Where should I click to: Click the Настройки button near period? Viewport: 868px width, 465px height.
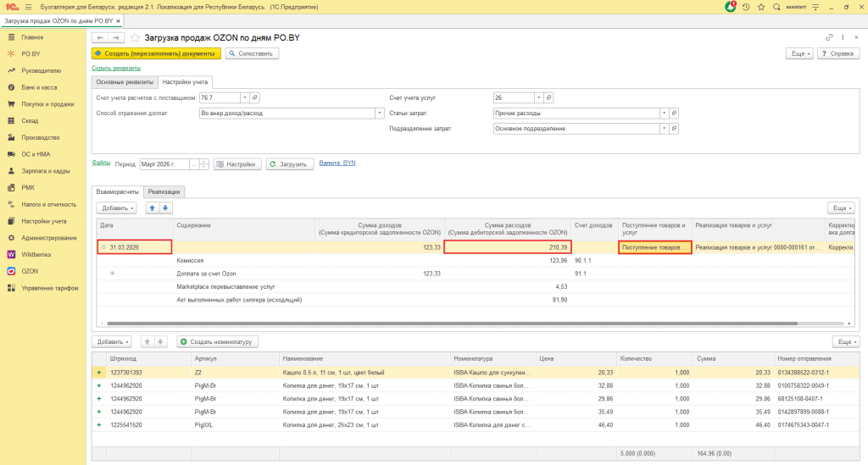point(237,164)
